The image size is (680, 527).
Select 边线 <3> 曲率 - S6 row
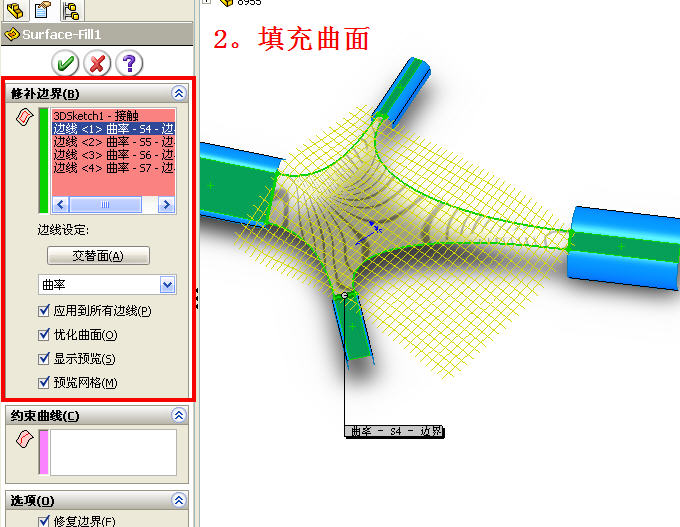(x=114, y=154)
